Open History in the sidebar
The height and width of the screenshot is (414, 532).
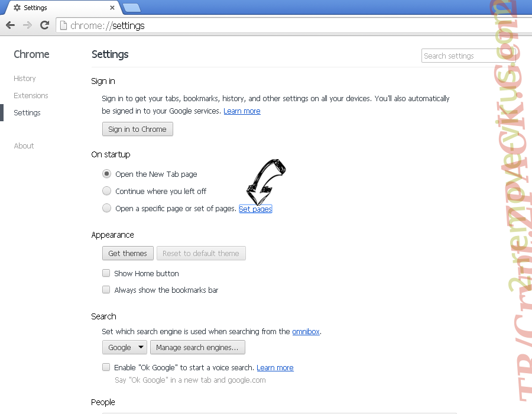pyautogui.click(x=25, y=79)
